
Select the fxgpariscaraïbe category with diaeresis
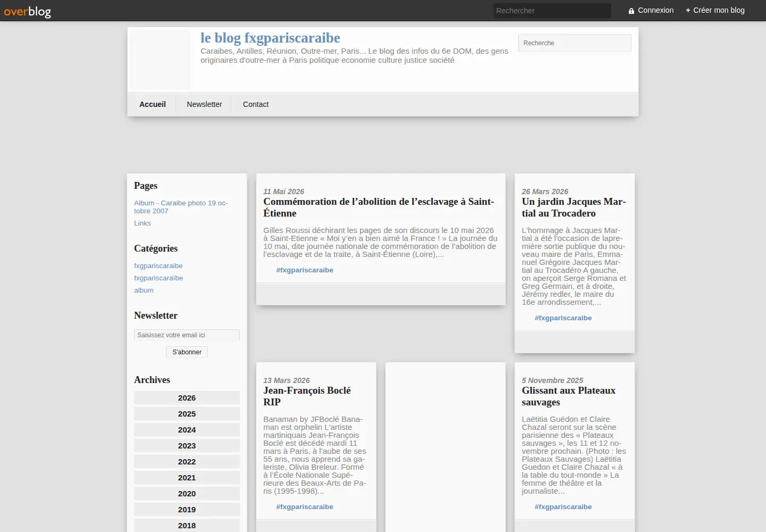point(159,278)
